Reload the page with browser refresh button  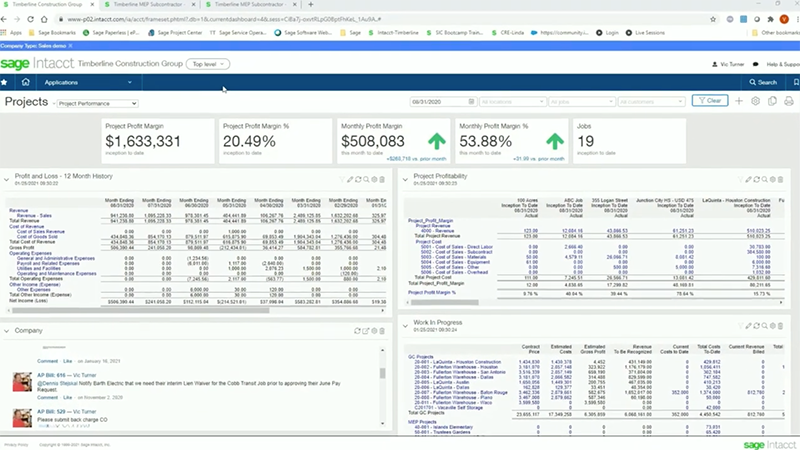coord(30,19)
